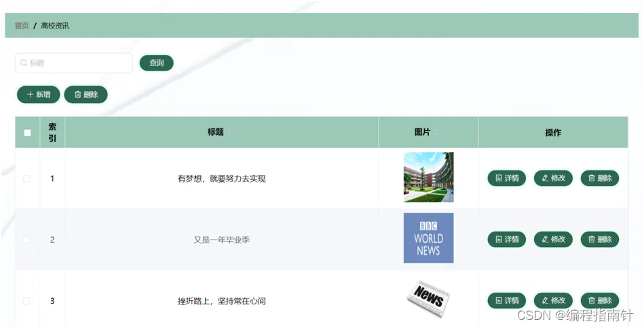The width and height of the screenshot is (644, 328).
Task: Open 详情 for 有梦想，就要努力去实现
Action: [507, 179]
